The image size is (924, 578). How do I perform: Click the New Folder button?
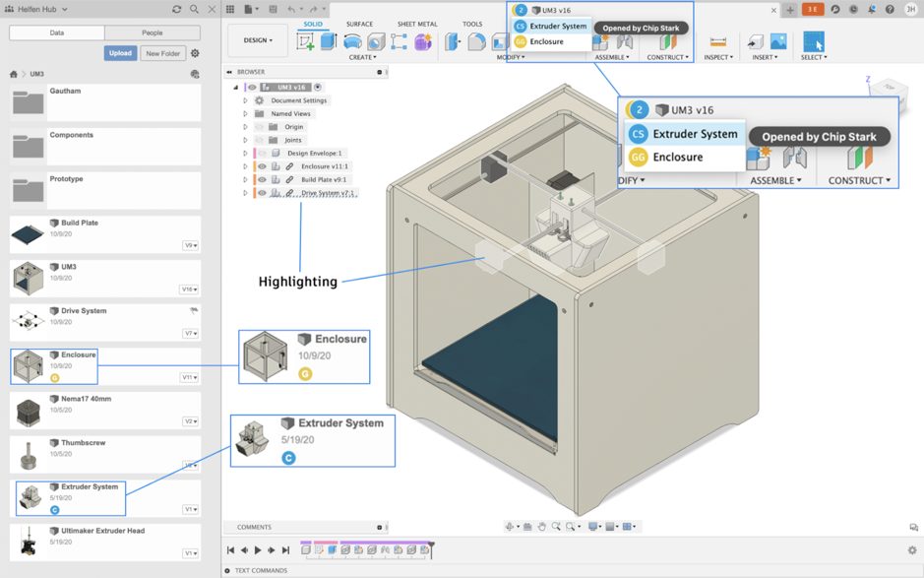pyautogui.click(x=163, y=53)
